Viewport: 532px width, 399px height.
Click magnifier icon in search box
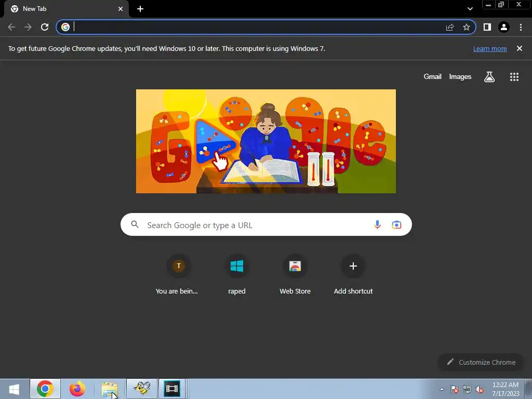click(135, 224)
